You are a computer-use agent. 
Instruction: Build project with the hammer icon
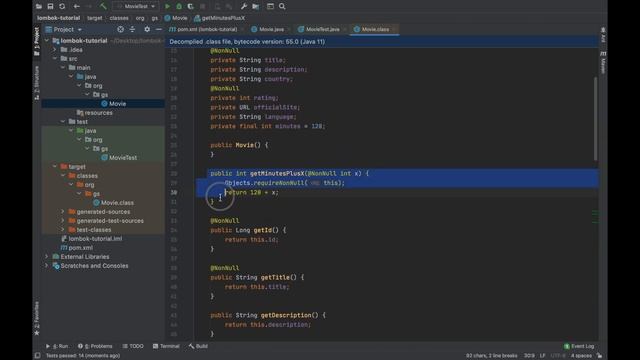tap(103, 7)
